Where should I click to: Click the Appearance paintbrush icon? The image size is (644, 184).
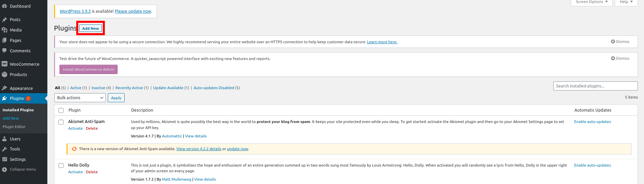(x=4, y=88)
